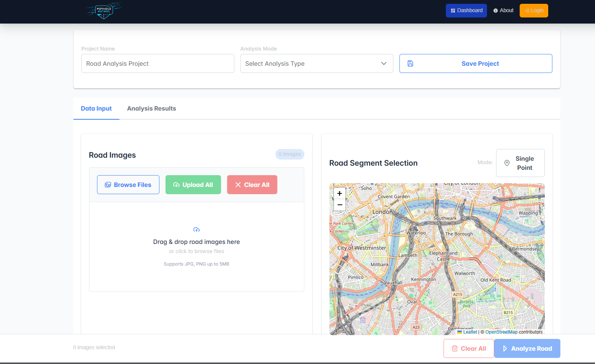Switch to the Analysis Results tab
This screenshot has height=364, width=595.
click(x=151, y=109)
